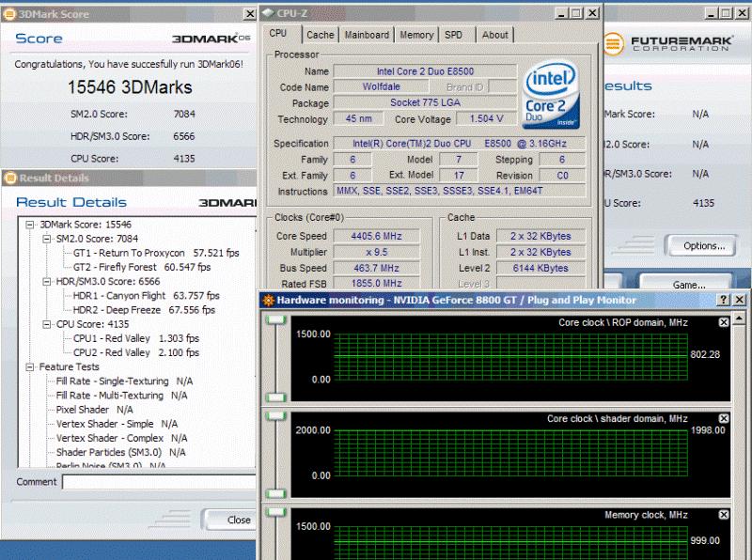This screenshot has height=560, width=752.
Task: Click the 15546 3DMarks score text
Action: point(130,87)
